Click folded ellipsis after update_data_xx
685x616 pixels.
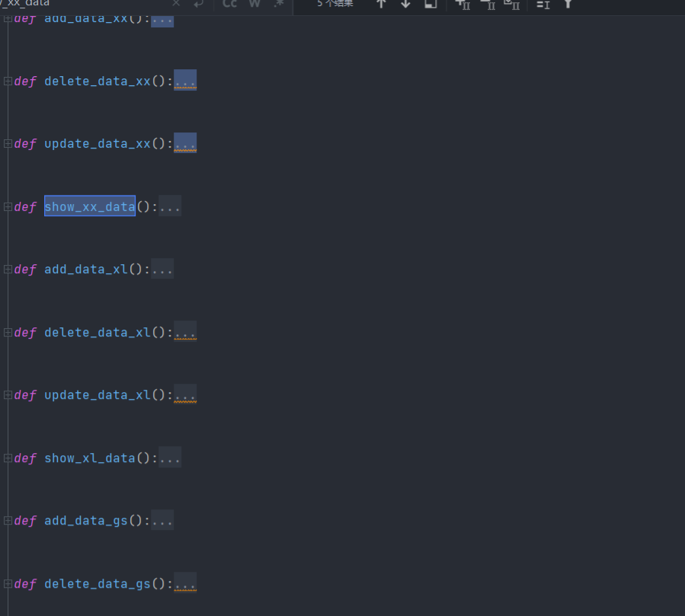[x=185, y=143]
